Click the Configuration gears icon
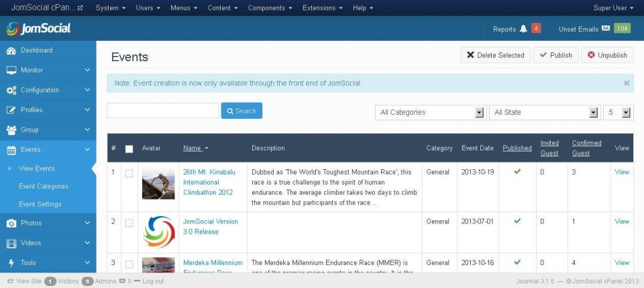Viewport: 644px width, 288px height. pos(11,91)
